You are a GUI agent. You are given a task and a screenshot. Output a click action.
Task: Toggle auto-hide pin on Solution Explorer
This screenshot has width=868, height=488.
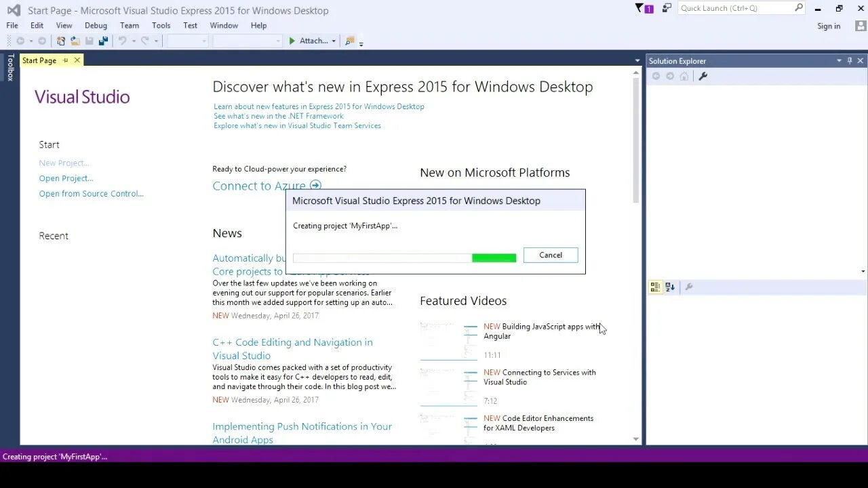[x=850, y=61]
